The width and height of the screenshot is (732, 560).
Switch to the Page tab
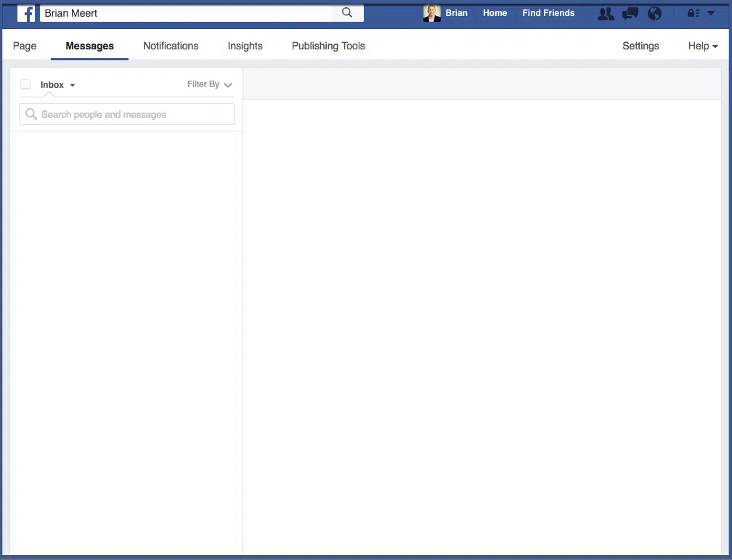[24, 46]
